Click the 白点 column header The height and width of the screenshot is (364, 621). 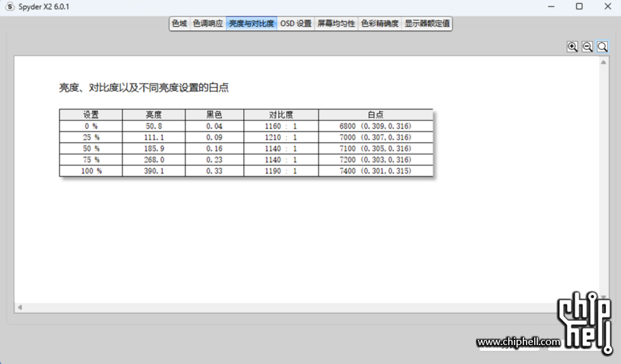375,115
